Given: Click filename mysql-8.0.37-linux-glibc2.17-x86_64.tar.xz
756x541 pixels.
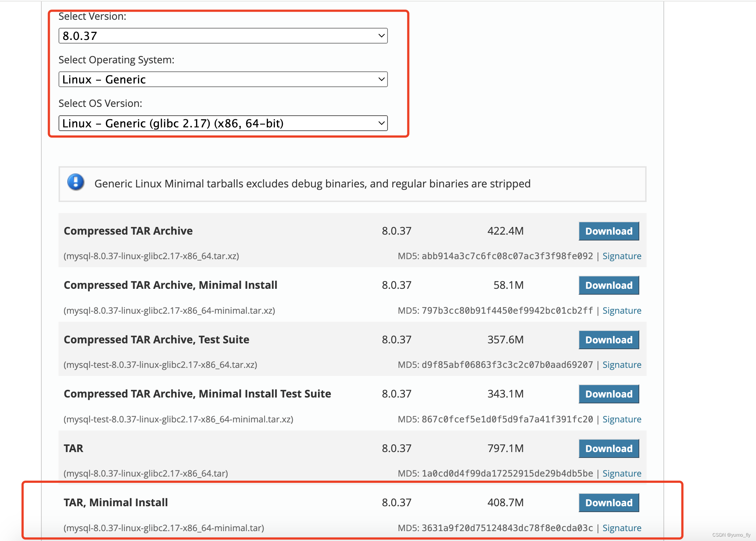Looking at the screenshot, I should point(151,256).
